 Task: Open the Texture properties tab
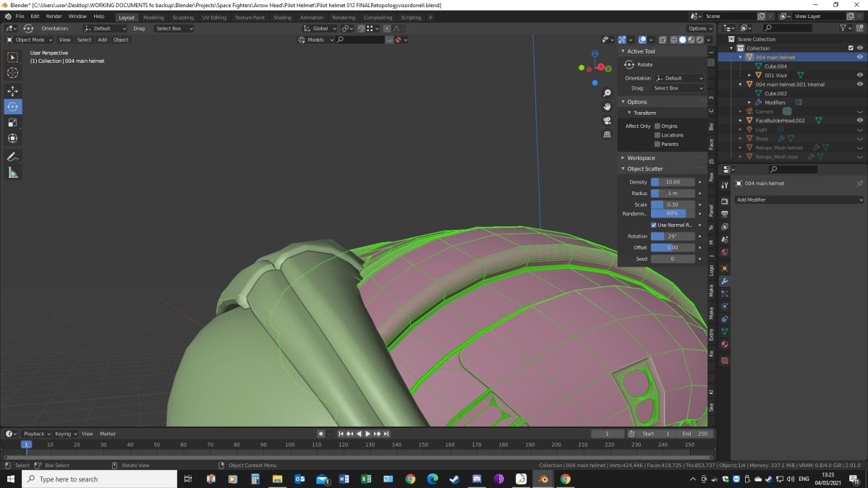point(724,360)
